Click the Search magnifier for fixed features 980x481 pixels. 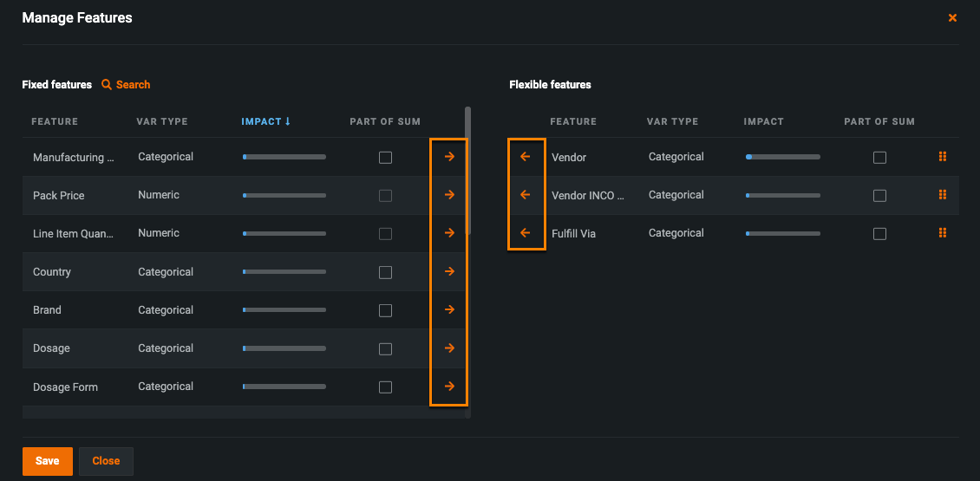coord(107,85)
